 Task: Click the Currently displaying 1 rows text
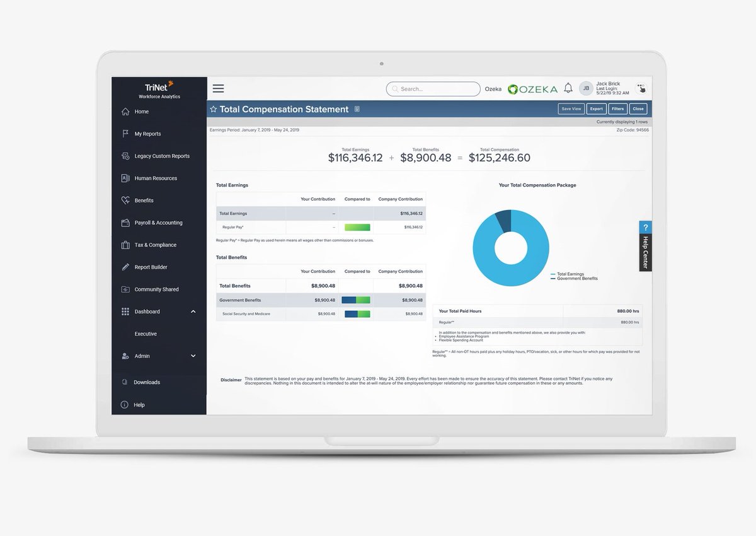click(622, 122)
